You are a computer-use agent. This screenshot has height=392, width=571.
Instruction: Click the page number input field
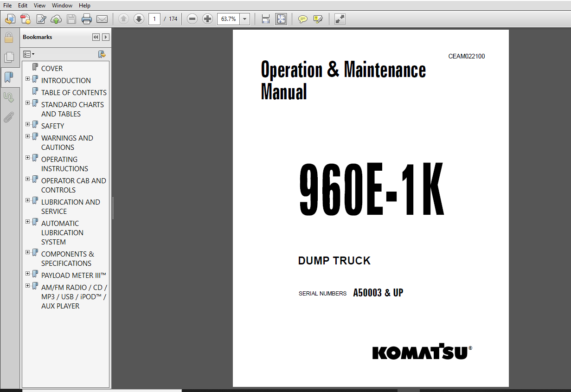click(154, 19)
